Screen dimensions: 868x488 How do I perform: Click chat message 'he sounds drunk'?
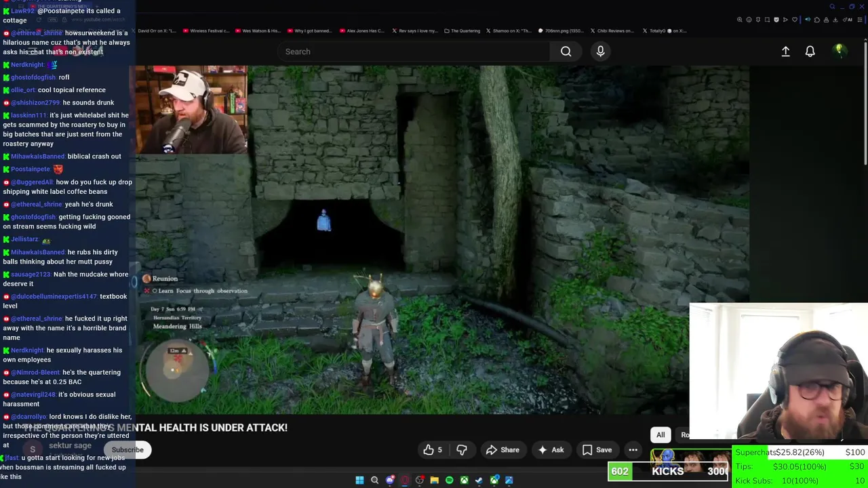(x=88, y=103)
